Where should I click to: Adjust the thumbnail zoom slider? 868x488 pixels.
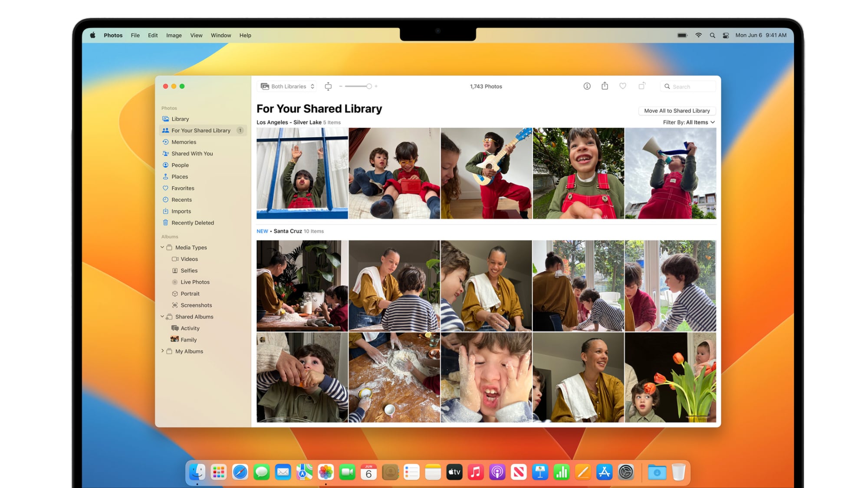coord(368,86)
